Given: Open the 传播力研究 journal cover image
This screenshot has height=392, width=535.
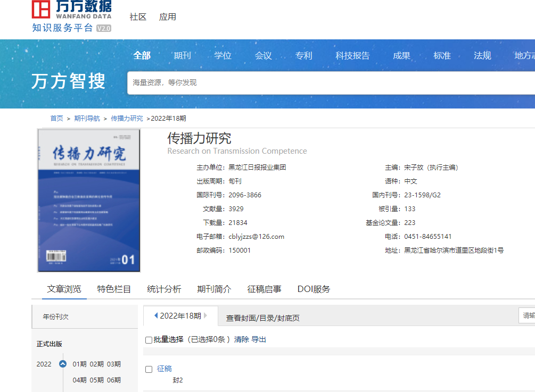Looking at the screenshot, I should click(89, 200).
